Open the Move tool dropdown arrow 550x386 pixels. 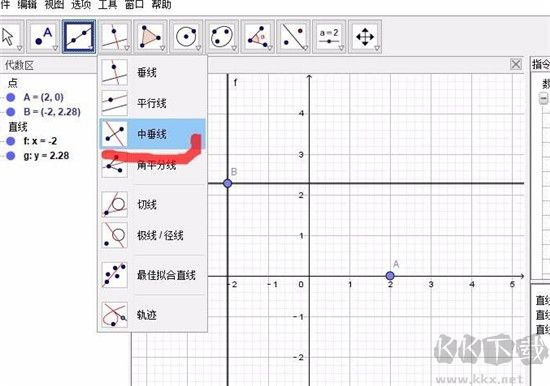click(x=20, y=48)
